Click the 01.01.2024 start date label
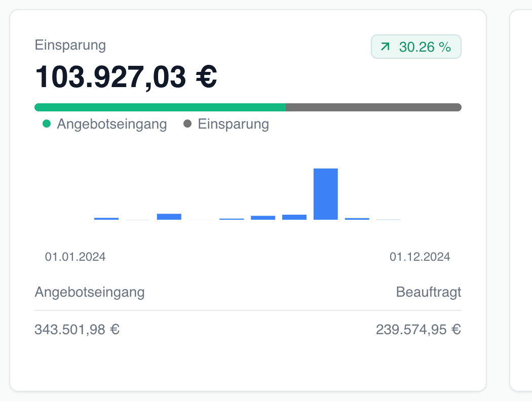Viewport: 532px width, 401px height. click(75, 257)
